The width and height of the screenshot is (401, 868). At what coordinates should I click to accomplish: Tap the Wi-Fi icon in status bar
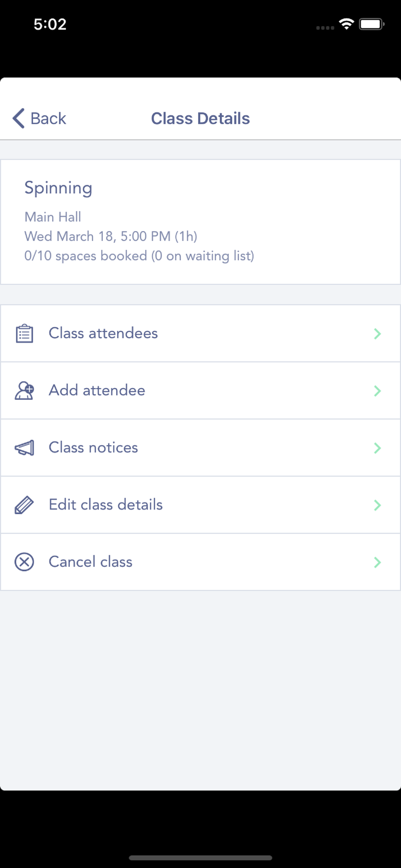[346, 24]
